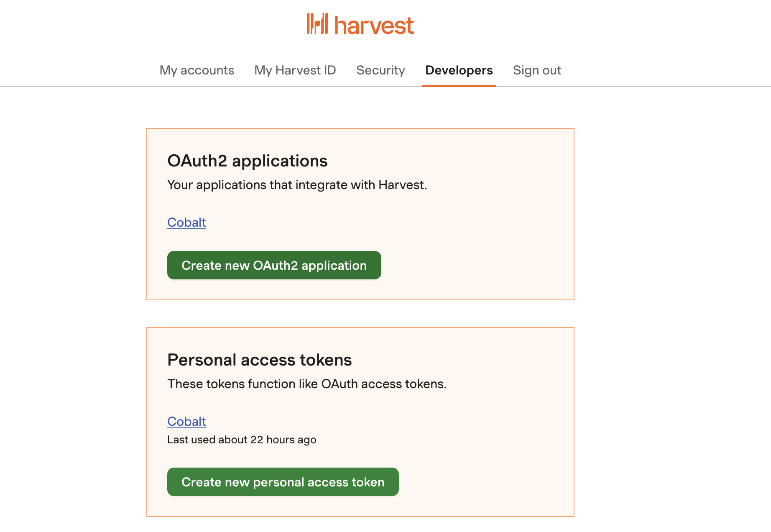Navigate to Developers in the top navigation
Viewport: 771px width, 532px height.
point(459,70)
